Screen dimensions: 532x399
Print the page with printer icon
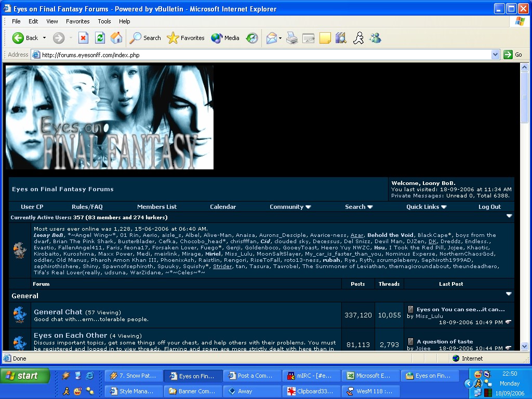(292, 38)
